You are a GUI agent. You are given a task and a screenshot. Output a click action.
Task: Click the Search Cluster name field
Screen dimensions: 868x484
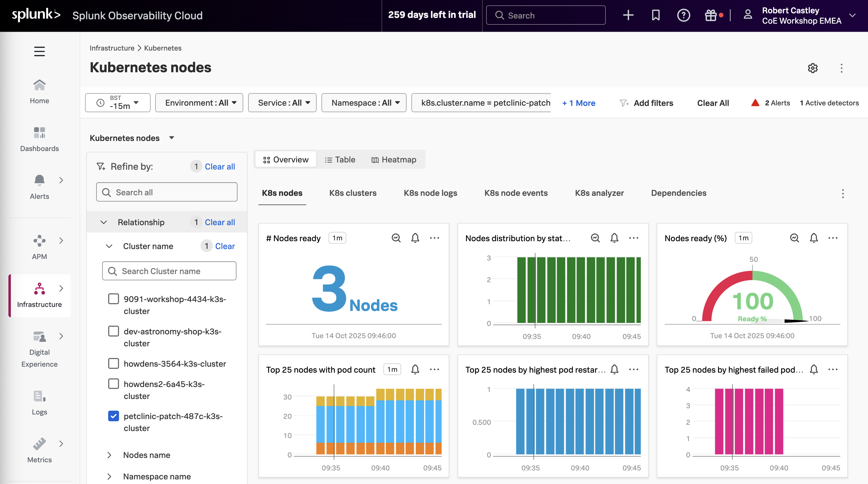(x=169, y=271)
